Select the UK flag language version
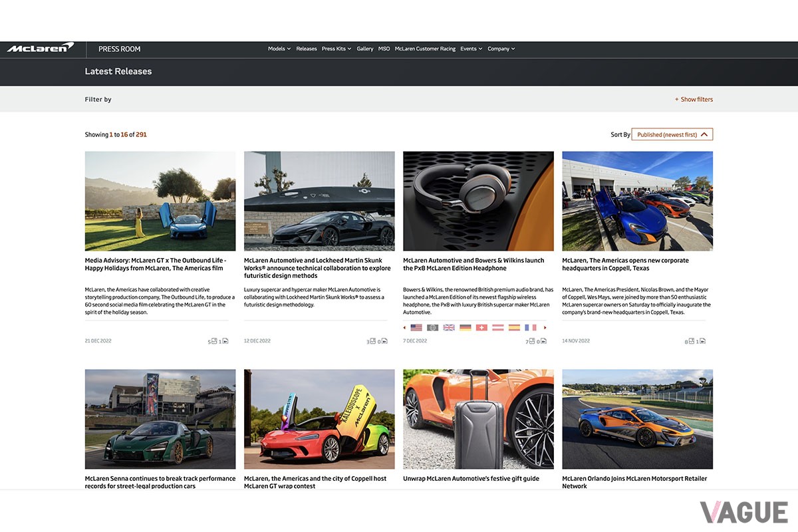Viewport: 798px width, 532px height. [x=449, y=328]
